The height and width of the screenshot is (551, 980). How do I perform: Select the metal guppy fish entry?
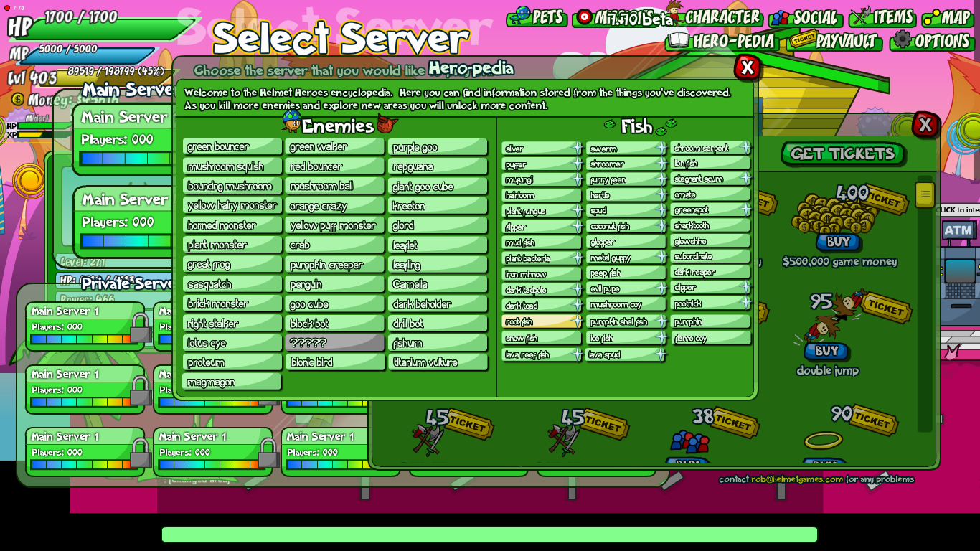tap(626, 258)
